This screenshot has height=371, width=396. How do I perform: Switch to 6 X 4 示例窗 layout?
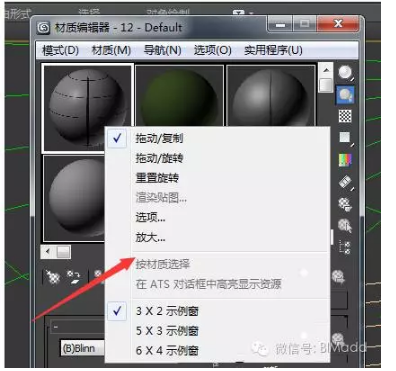tap(167, 350)
